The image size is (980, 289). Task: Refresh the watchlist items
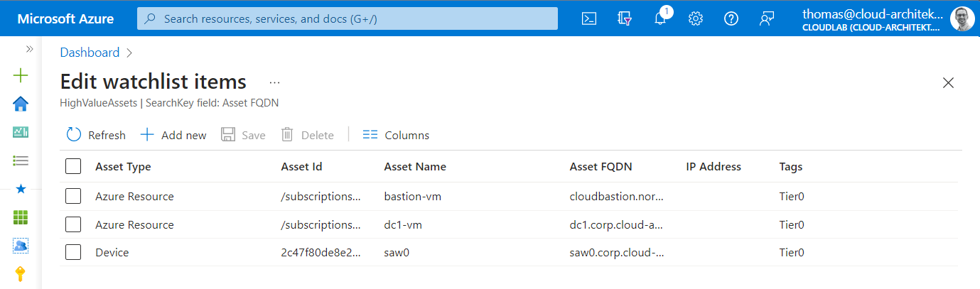click(x=96, y=135)
